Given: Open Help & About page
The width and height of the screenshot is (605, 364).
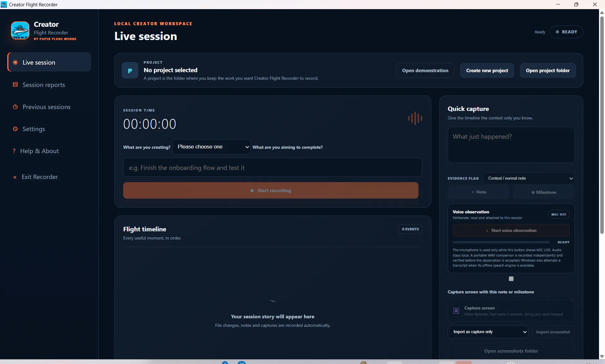Looking at the screenshot, I should pos(49,151).
